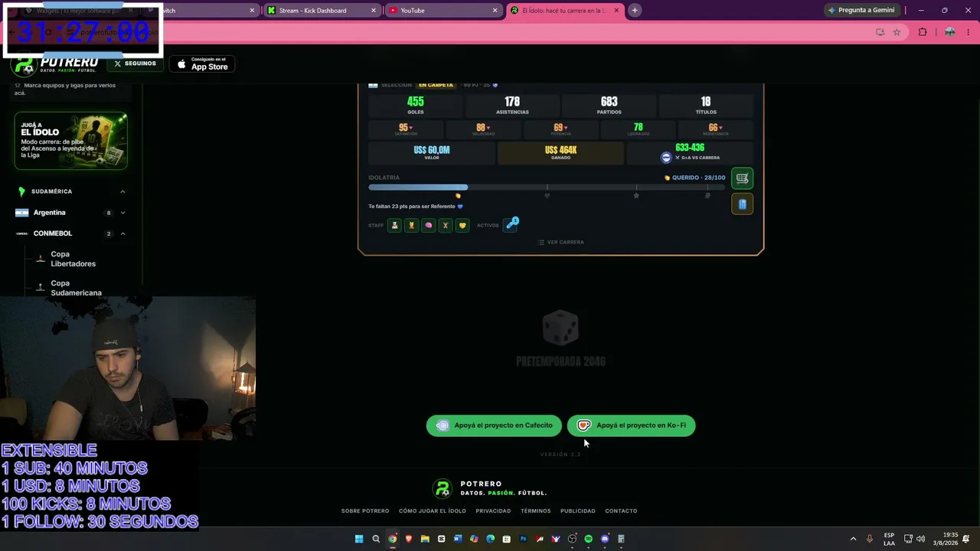Click the blue suitcase icon under the cart
This screenshot has width=980, height=551.
coord(742,204)
